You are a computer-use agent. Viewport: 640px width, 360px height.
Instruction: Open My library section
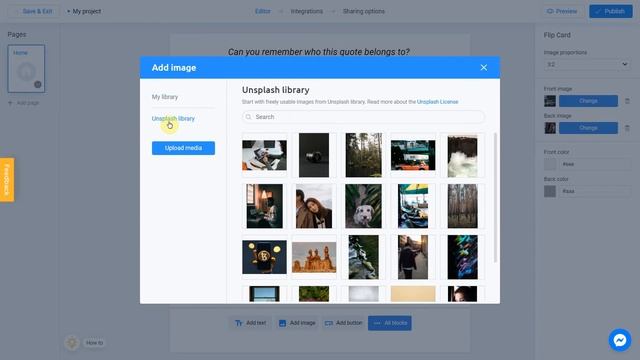pos(165,97)
